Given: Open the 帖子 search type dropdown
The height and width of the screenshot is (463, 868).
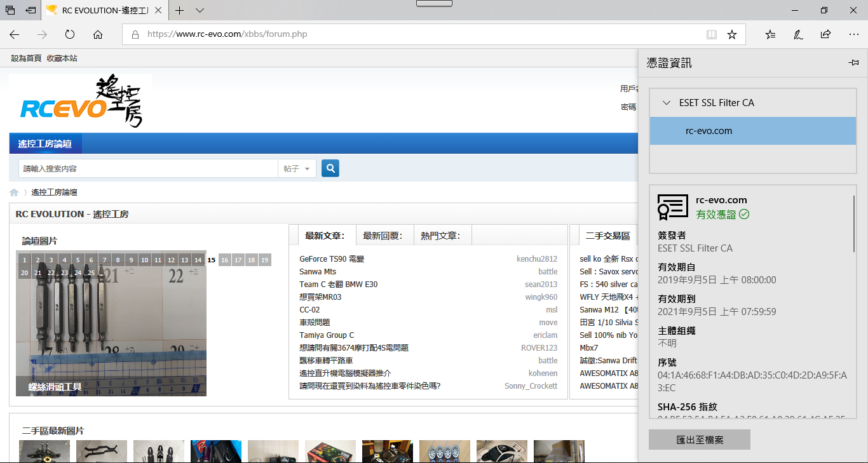Looking at the screenshot, I should pyautogui.click(x=297, y=168).
